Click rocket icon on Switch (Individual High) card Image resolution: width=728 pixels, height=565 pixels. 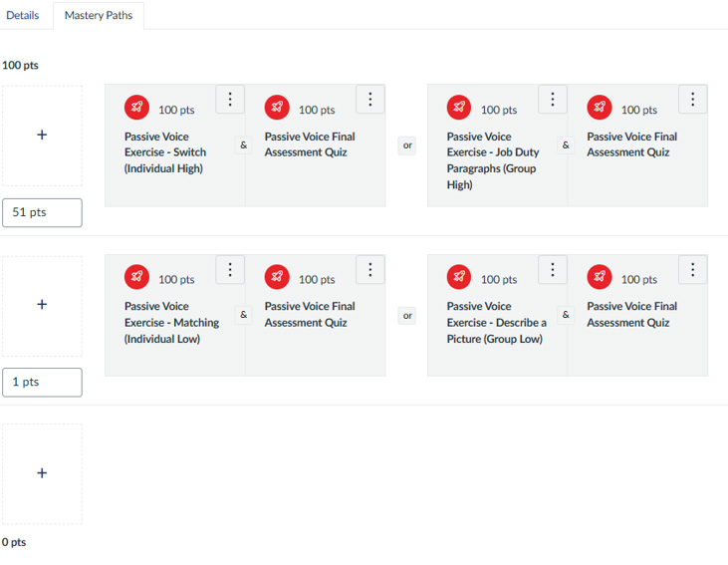[x=136, y=108]
